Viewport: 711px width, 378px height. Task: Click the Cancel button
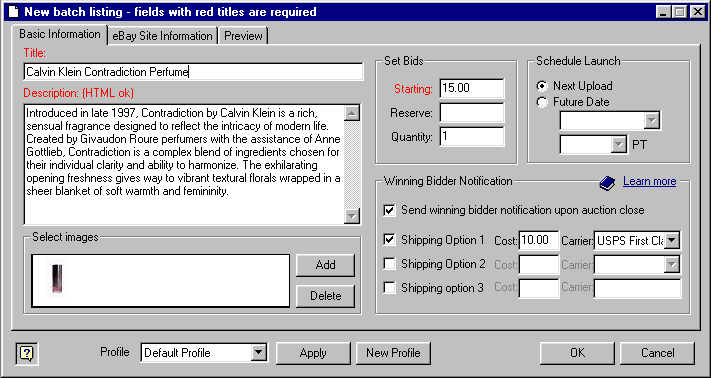pos(657,353)
